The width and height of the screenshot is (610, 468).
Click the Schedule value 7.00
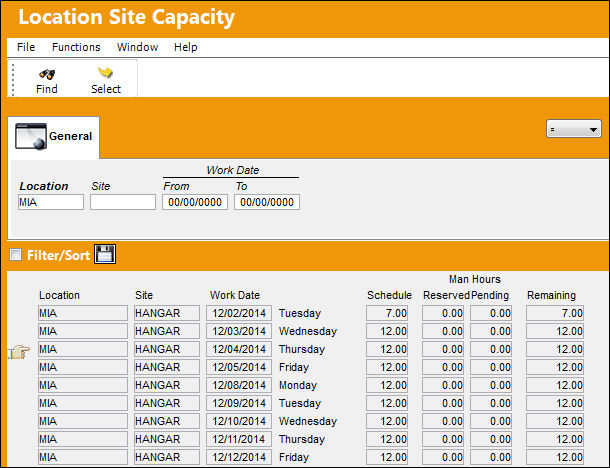[387, 313]
